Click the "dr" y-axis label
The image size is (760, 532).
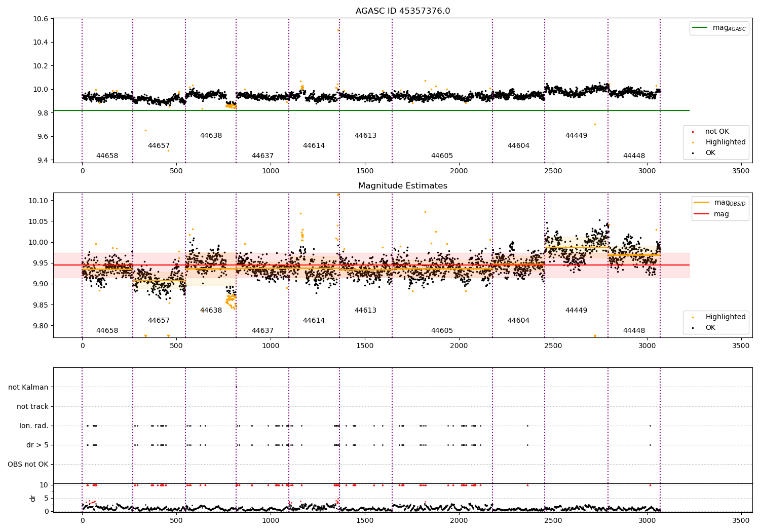click(x=33, y=498)
